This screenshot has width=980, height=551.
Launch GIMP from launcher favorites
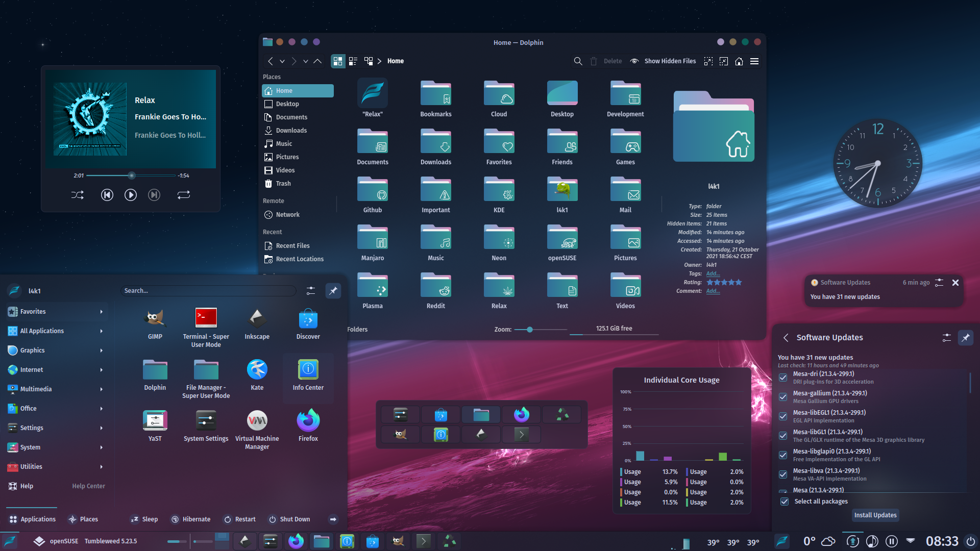pyautogui.click(x=155, y=325)
